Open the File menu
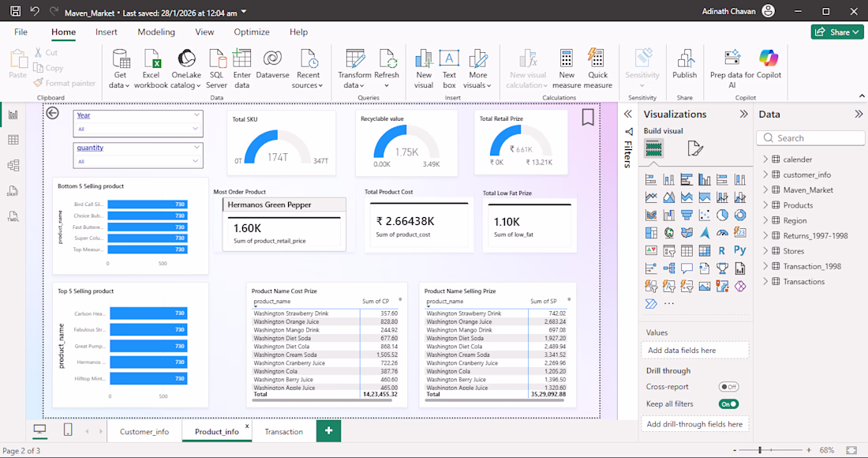This screenshot has height=458, width=868. pos(21,32)
